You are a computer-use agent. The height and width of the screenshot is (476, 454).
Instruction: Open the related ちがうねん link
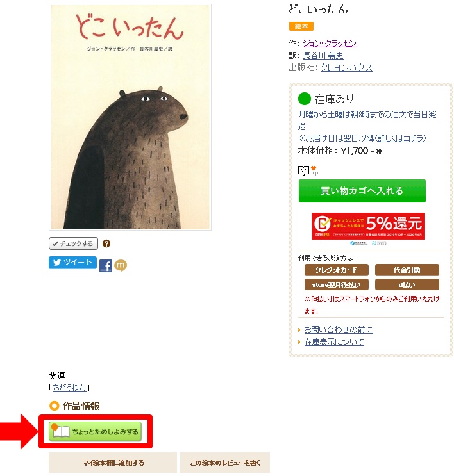pos(70,388)
